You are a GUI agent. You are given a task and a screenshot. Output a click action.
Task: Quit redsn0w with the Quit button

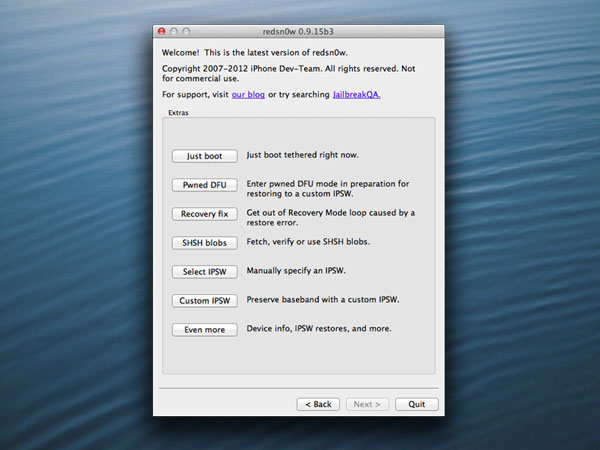tap(416, 404)
